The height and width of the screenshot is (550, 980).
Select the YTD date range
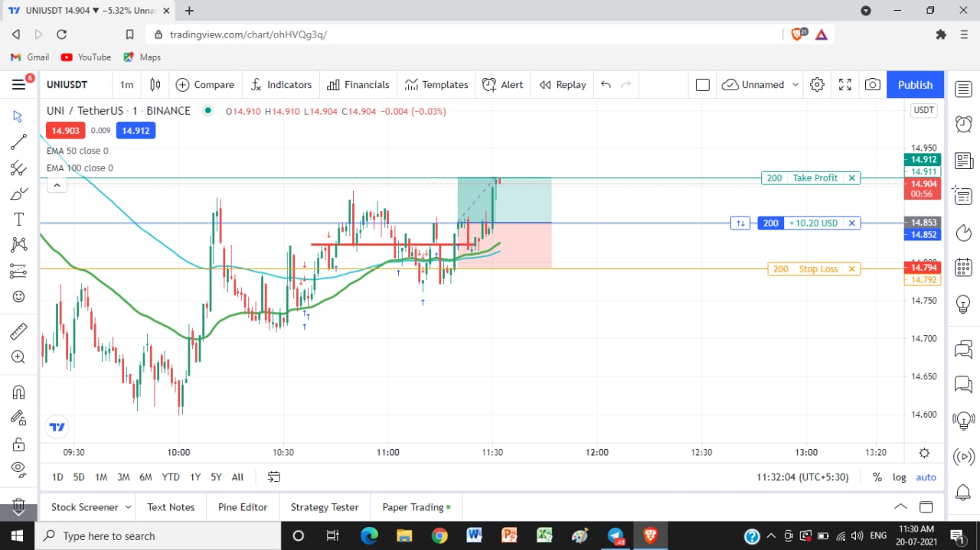(171, 477)
